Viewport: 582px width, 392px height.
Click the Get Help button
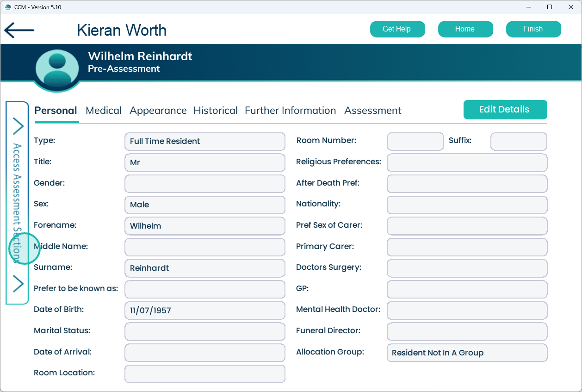click(396, 29)
